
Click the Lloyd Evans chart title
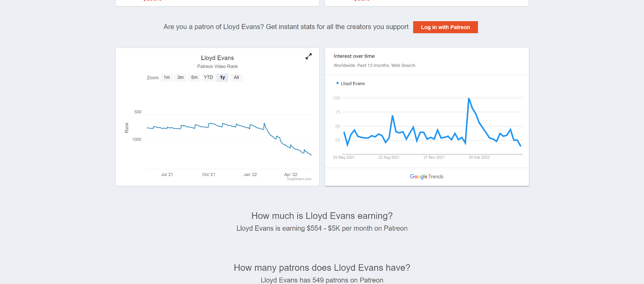[217, 58]
